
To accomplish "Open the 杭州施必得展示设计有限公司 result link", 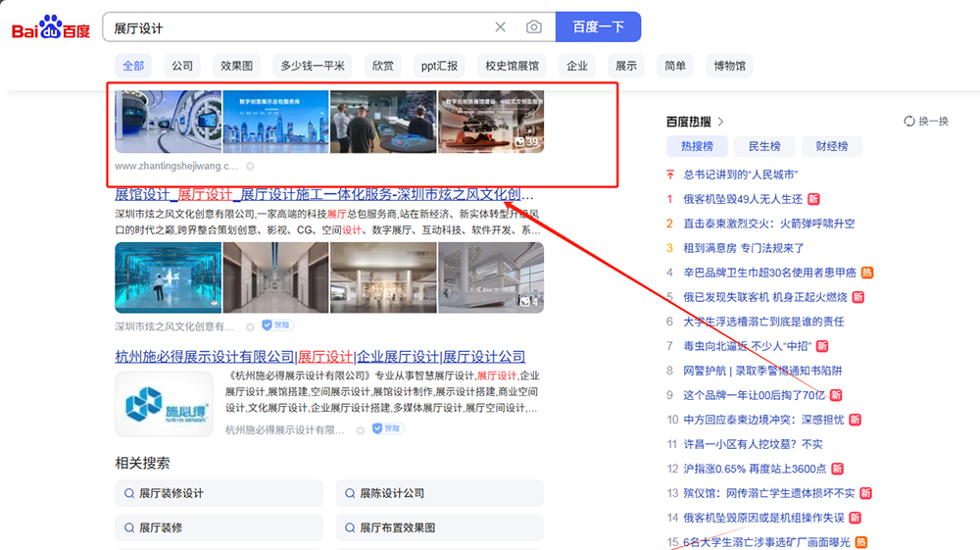I will coord(205,357).
